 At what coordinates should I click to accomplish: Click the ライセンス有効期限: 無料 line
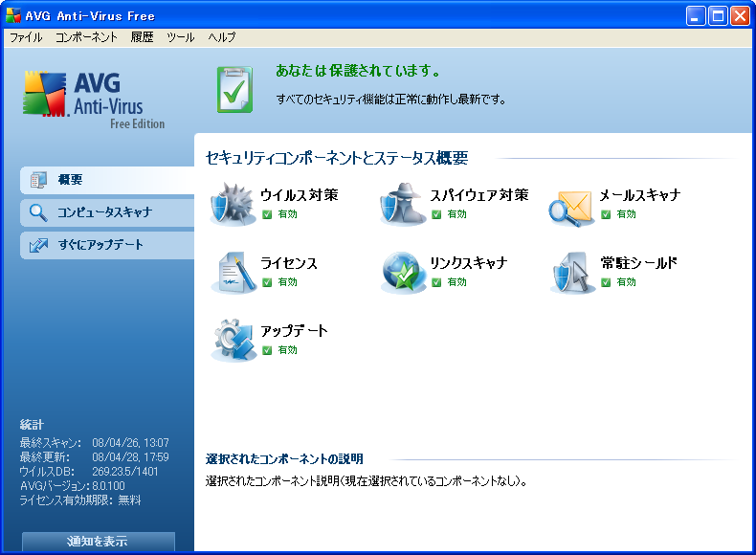(x=80, y=500)
